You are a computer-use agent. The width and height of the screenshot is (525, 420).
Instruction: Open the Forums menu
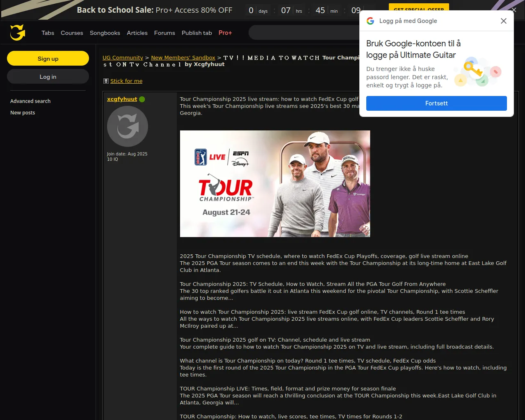[164, 33]
